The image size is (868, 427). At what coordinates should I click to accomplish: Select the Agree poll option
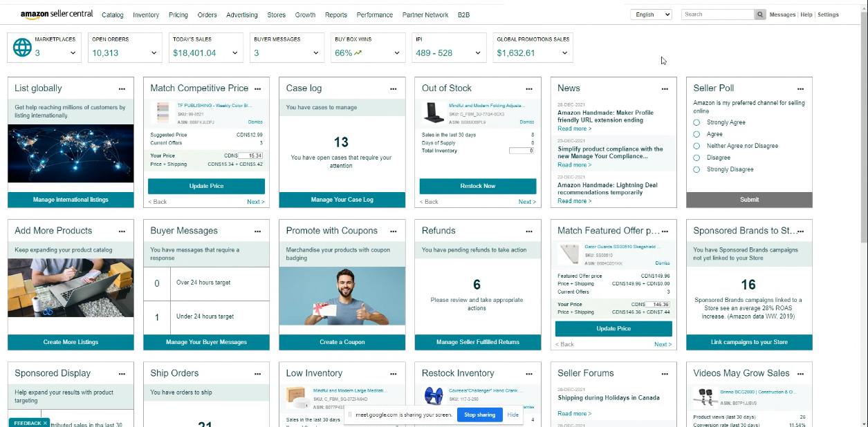point(697,134)
